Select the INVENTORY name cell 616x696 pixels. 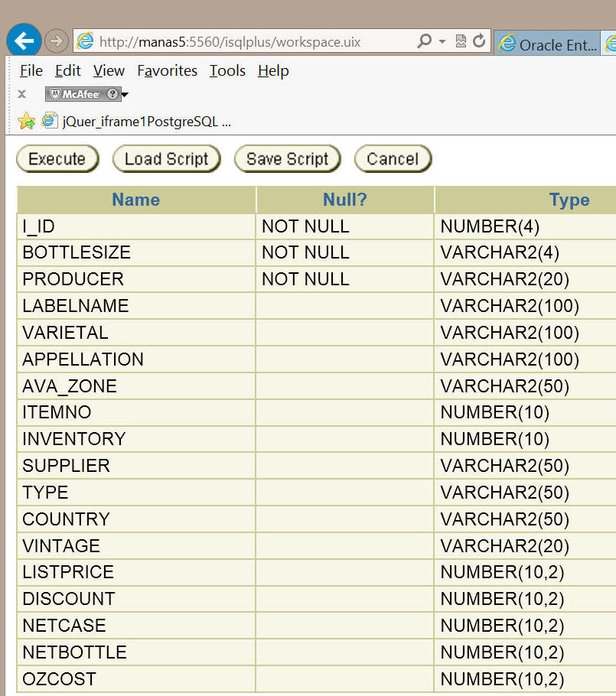[x=136, y=439]
